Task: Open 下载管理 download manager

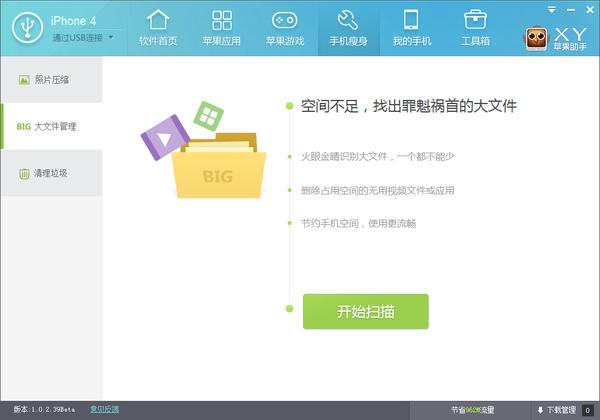Action: point(561,410)
